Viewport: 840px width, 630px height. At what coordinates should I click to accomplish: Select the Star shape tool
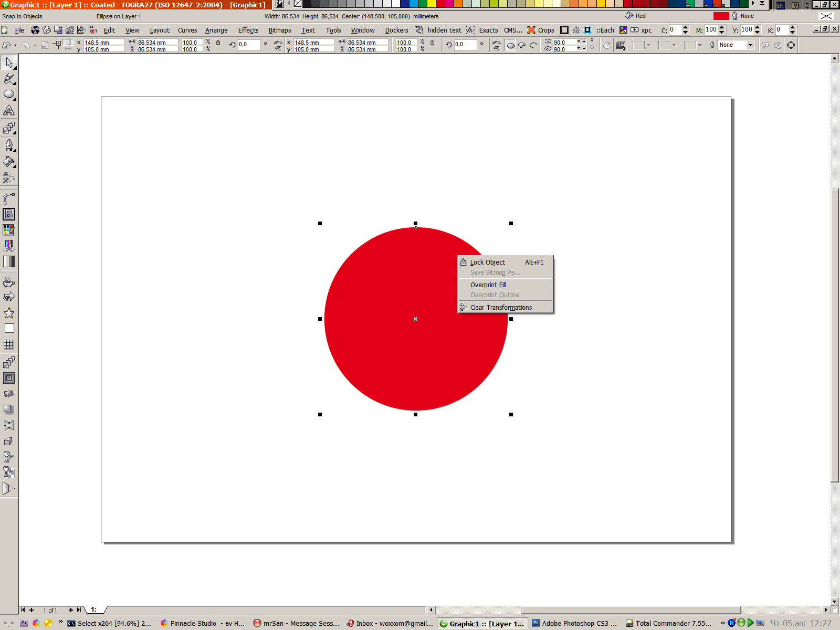pyautogui.click(x=9, y=313)
